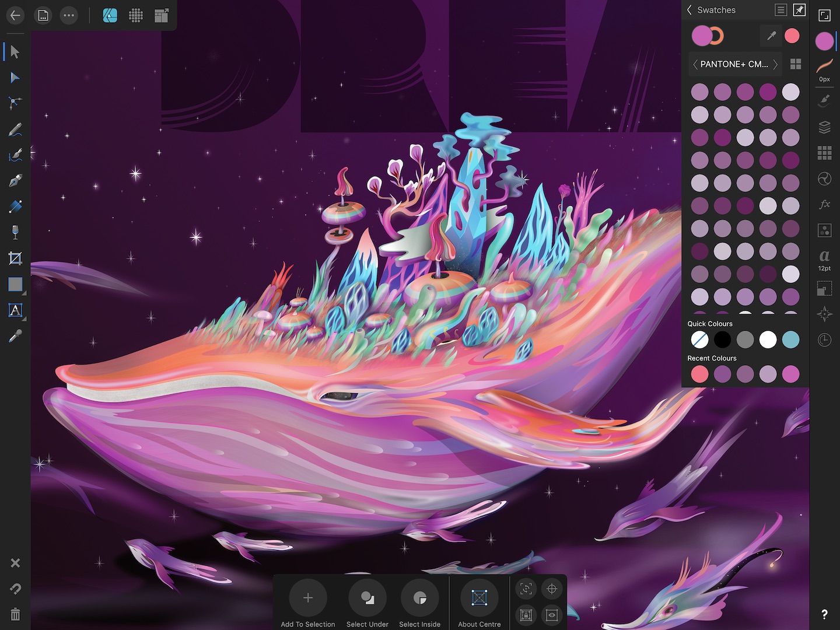
Task: Open the Swatches panel options menu
Action: [x=780, y=10]
